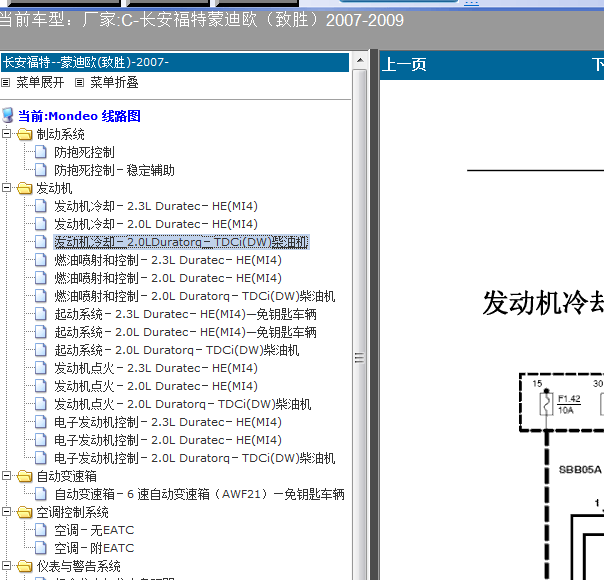Open 发动机点火－2.0L Duratec－HE(MI4)
The height and width of the screenshot is (580, 604).
pos(156,386)
